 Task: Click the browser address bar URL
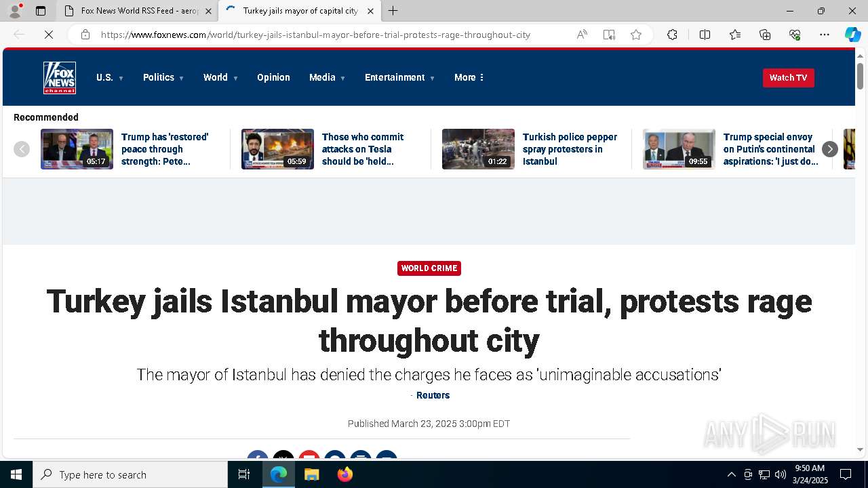click(x=315, y=35)
